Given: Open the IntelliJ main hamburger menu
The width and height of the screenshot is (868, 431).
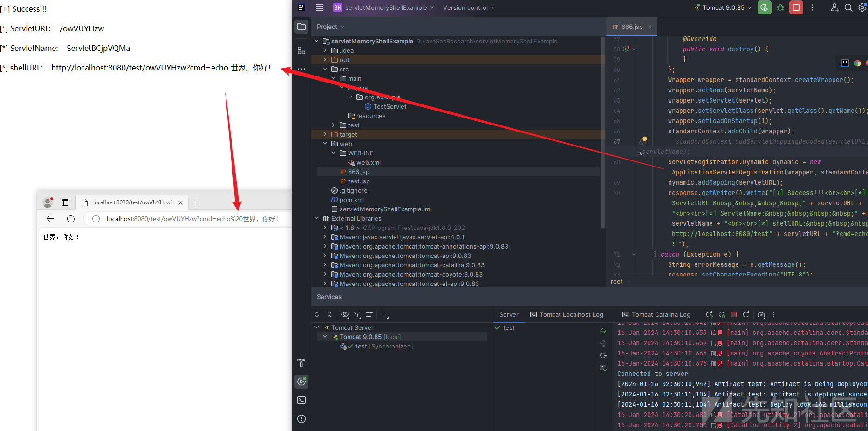Looking at the screenshot, I should coord(320,7).
